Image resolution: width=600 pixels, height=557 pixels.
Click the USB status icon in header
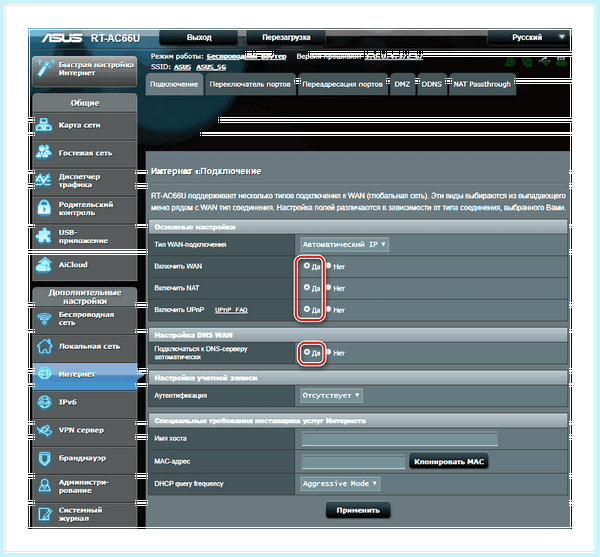(545, 61)
